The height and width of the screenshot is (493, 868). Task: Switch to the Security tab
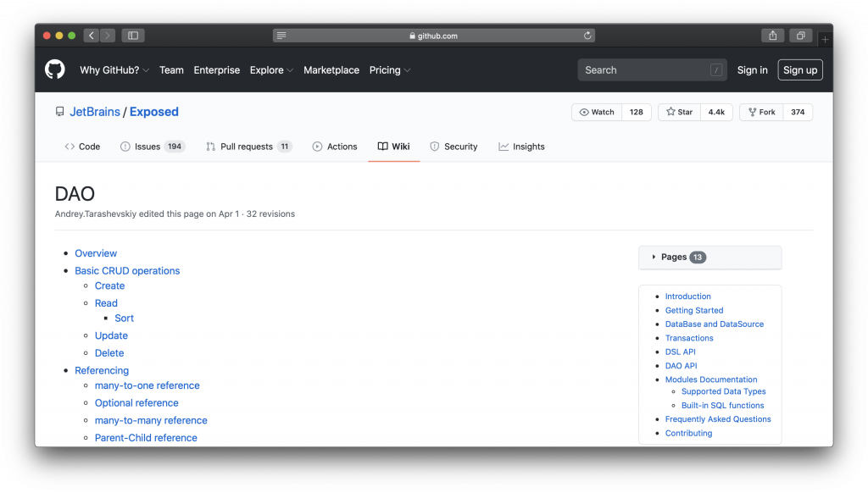[x=453, y=147]
